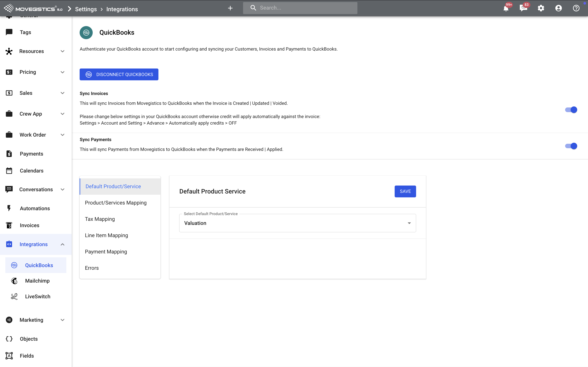The width and height of the screenshot is (588, 367).
Task: Open the user account profile icon
Action: [x=558, y=8]
